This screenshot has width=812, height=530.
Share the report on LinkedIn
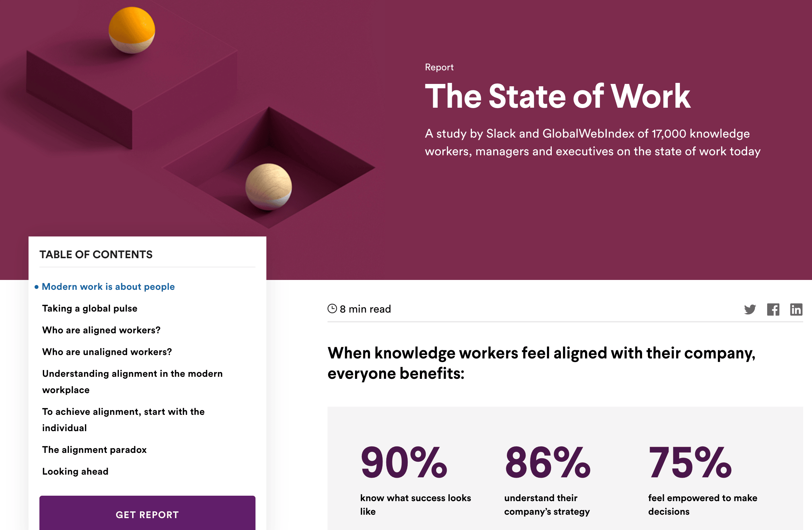(796, 309)
